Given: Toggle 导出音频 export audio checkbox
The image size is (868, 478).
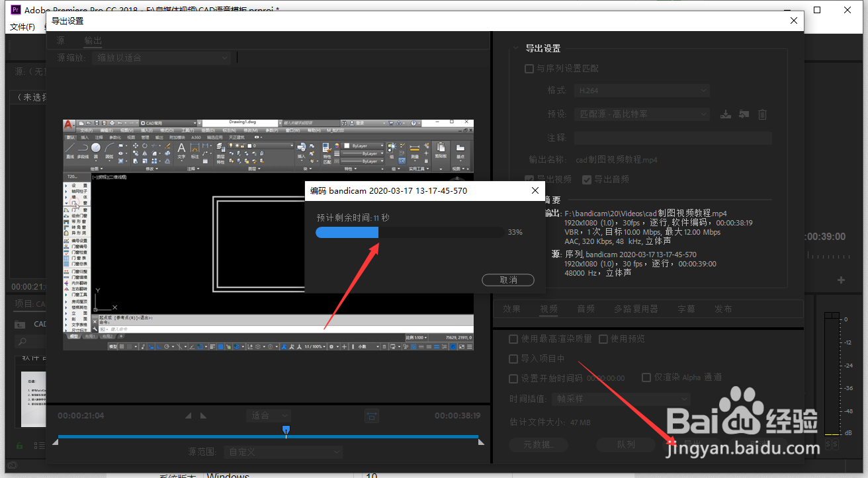Looking at the screenshot, I should [x=587, y=180].
